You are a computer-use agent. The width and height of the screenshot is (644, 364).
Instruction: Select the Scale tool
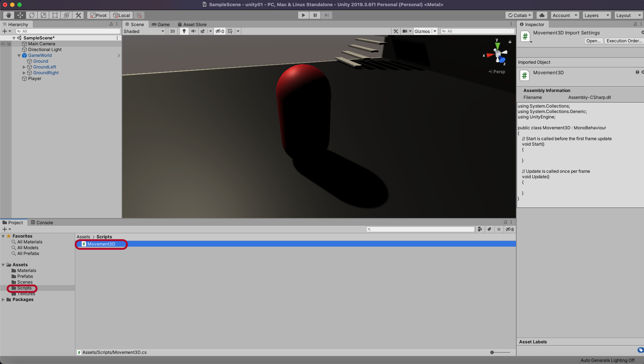(43, 15)
